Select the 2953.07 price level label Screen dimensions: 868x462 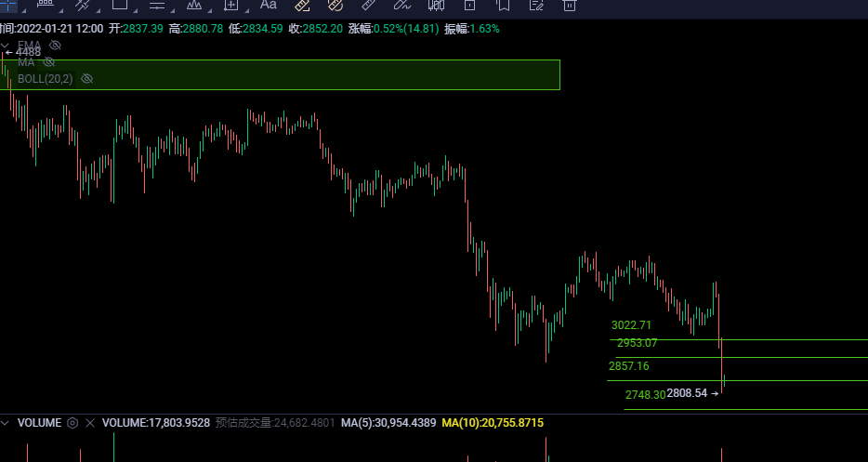[x=638, y=343]
